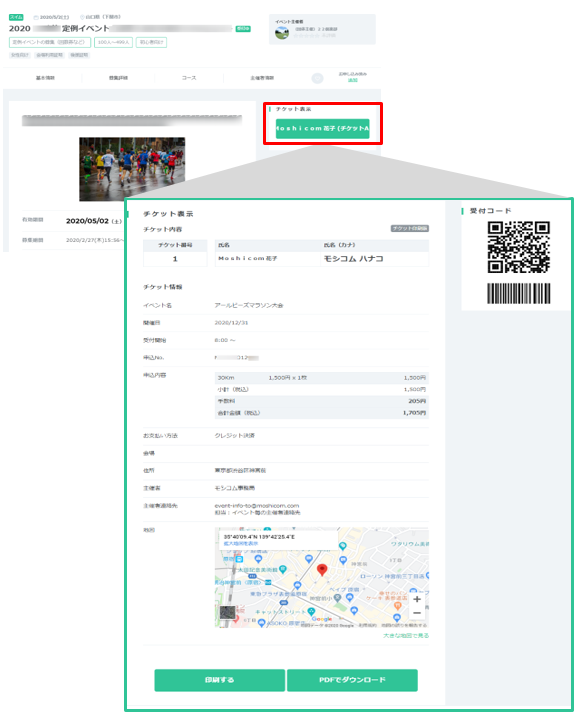The image size is (586, 723).
Task: Zoom in on map with plus button
Action: [x=417, y=599]
